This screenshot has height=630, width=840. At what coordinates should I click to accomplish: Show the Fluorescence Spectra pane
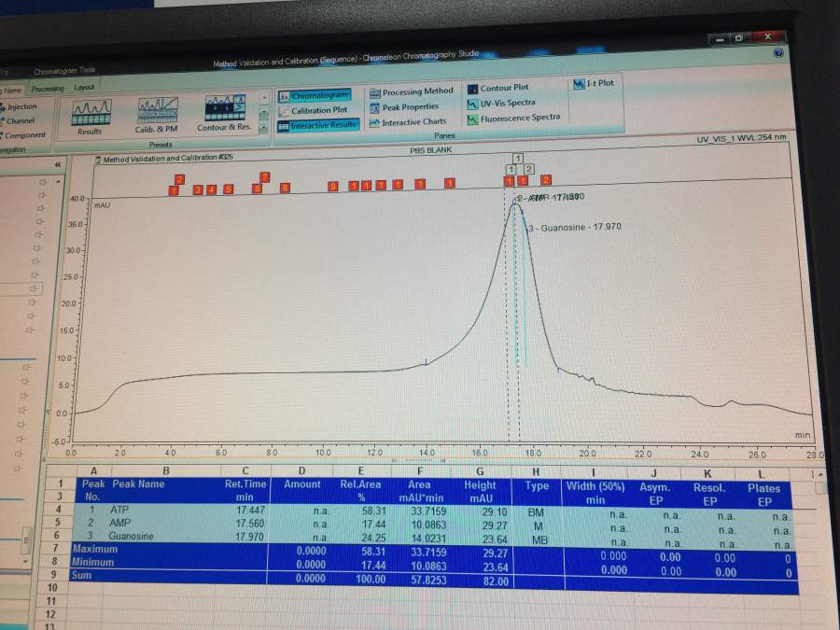click(513, 119)
